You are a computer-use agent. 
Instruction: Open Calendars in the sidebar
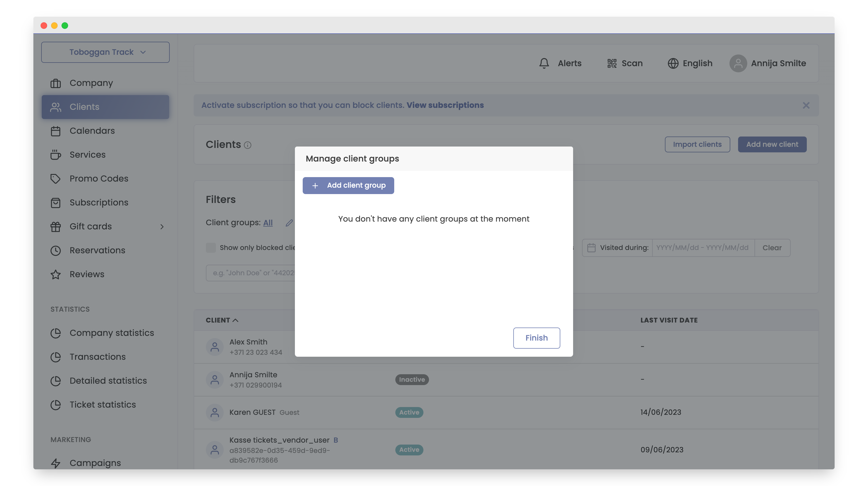click(x=92, y=131)
